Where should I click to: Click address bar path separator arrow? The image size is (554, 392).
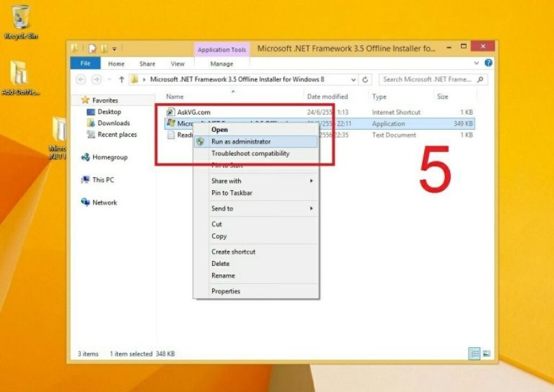tap(144, 80)
